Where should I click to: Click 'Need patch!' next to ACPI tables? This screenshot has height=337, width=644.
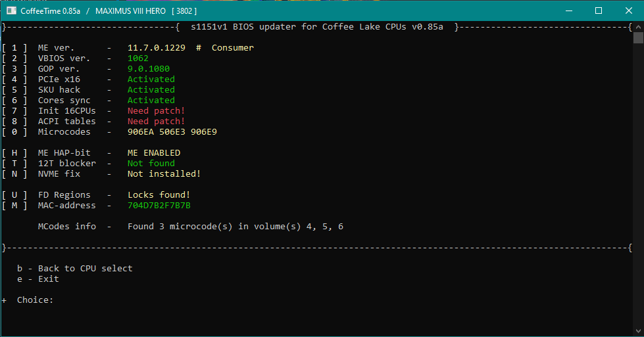pos(156,122)
